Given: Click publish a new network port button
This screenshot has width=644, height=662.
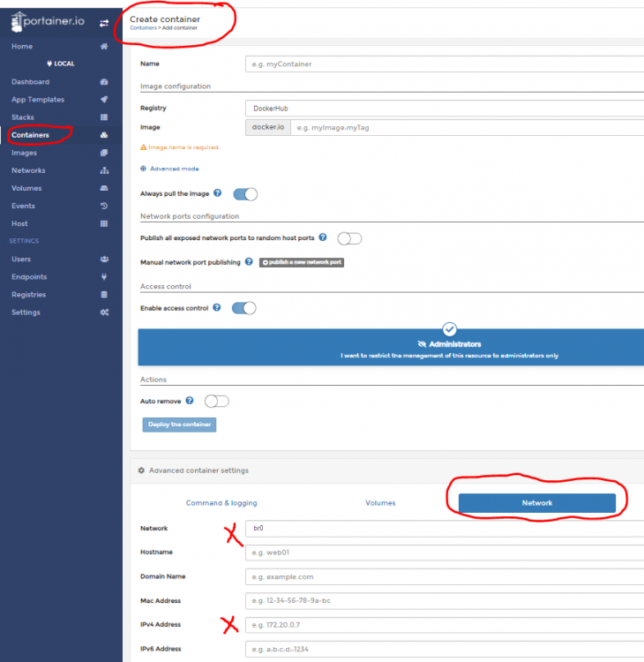Looking at the screenshot, I should (x=302, y=263).
